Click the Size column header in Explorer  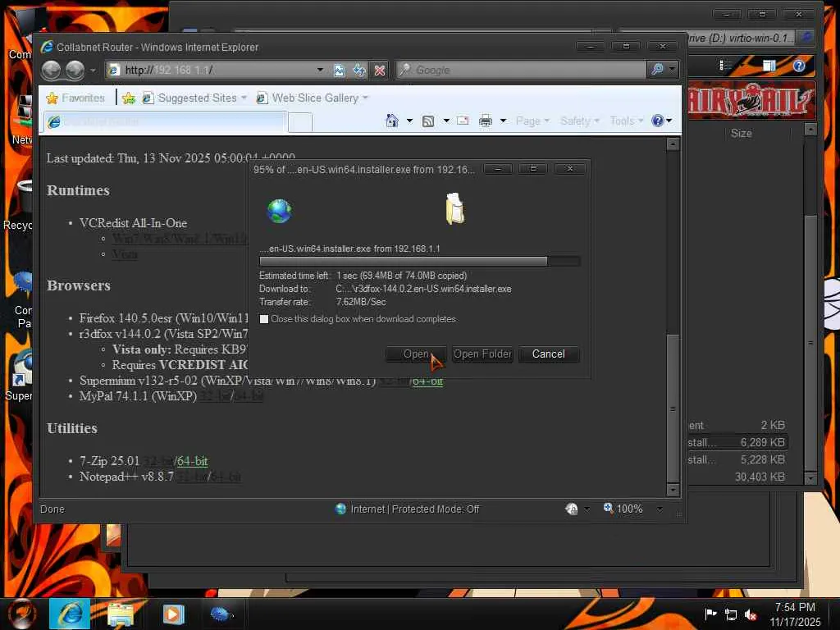pyautogui.click(x=742, y=134)
